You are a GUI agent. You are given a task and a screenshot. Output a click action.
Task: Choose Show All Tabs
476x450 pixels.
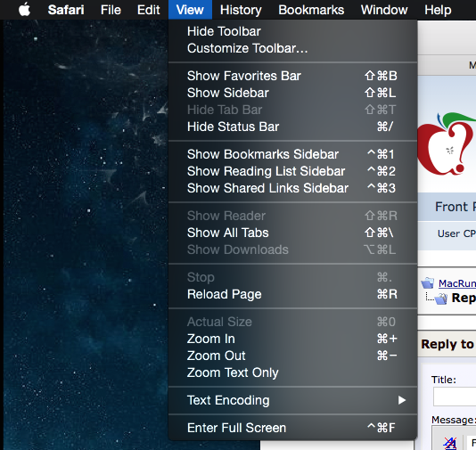click(292, 233)
